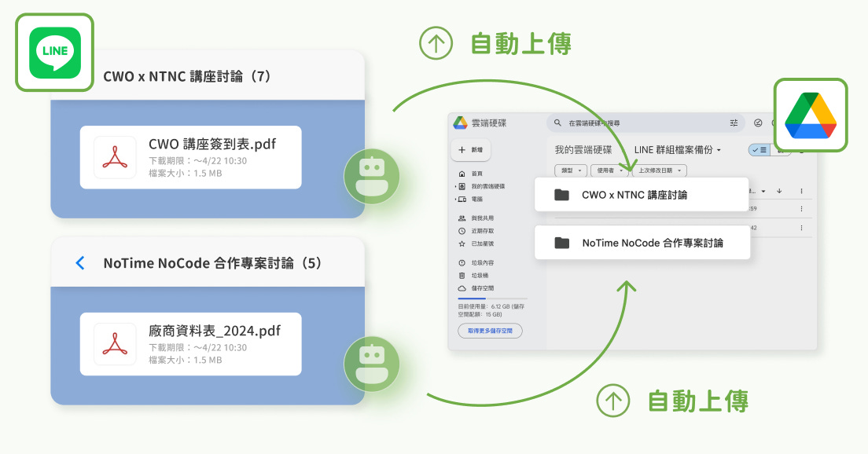Select 我的雲端硬碟 in the Drive sidebar
Screen dimensions: 868x454
[x=482, y=186]
